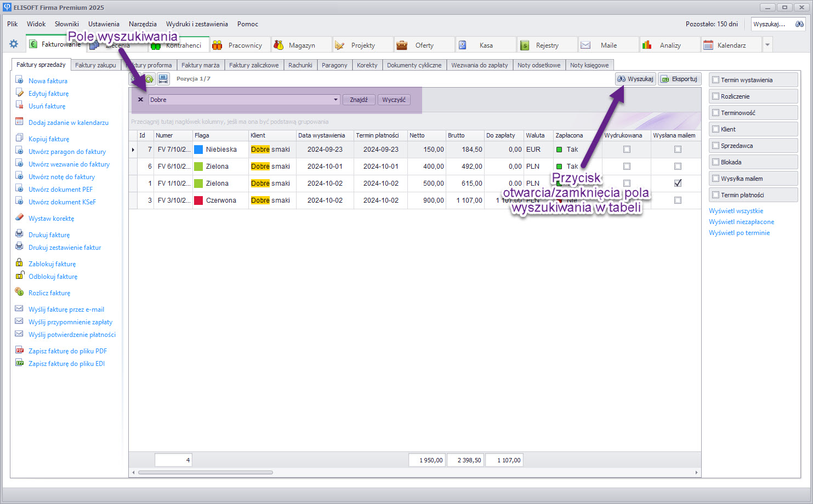
Task: Open the Kasa module icon
Action: pyautogui.click(x=463, y=45)
